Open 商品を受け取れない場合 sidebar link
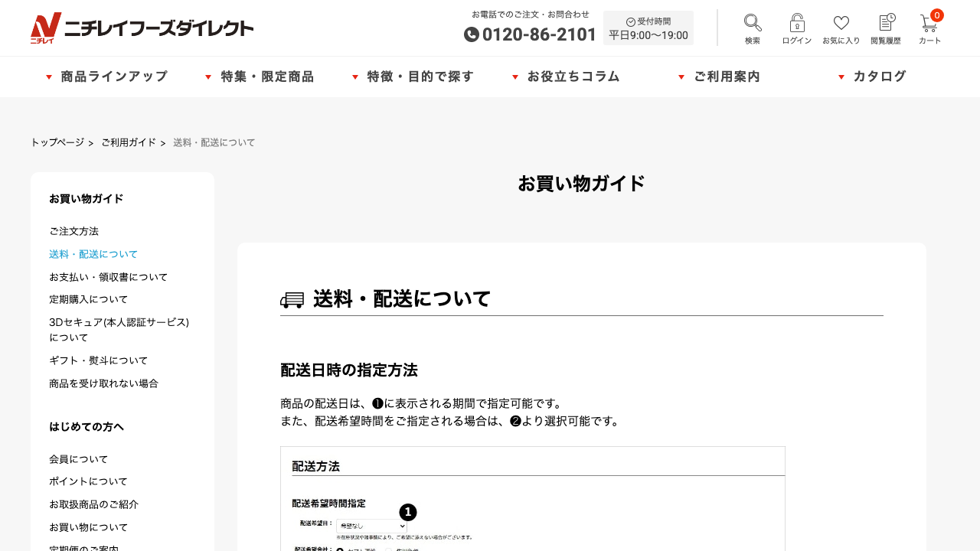The width and height of the screenshot is (980, 551). [x=103, y=383]
